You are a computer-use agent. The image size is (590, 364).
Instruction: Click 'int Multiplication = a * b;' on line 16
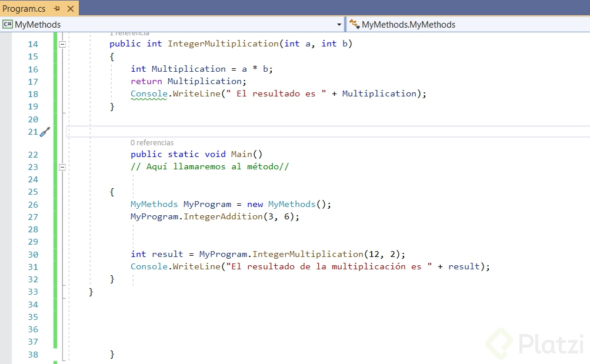201,69
